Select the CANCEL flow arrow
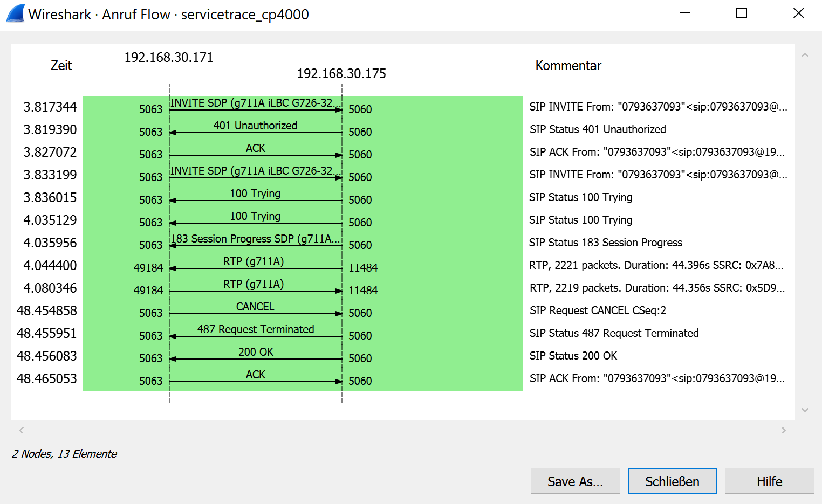The image size is (822, 504). coord(256,310)
